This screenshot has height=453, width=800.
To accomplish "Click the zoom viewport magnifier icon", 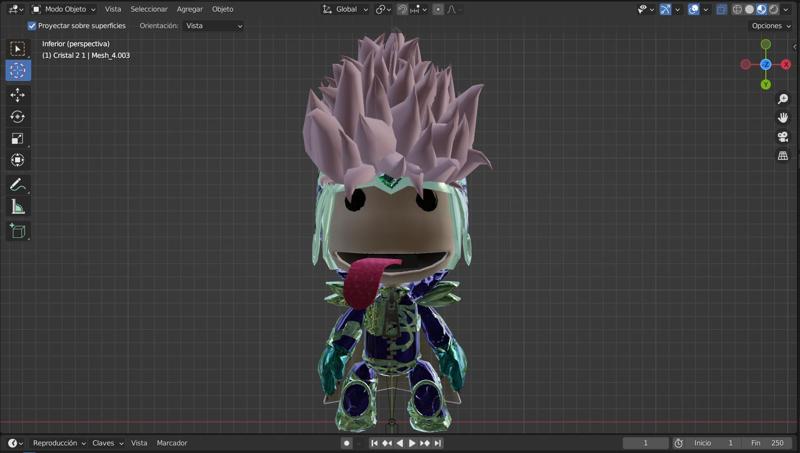I will pos(783,99).
